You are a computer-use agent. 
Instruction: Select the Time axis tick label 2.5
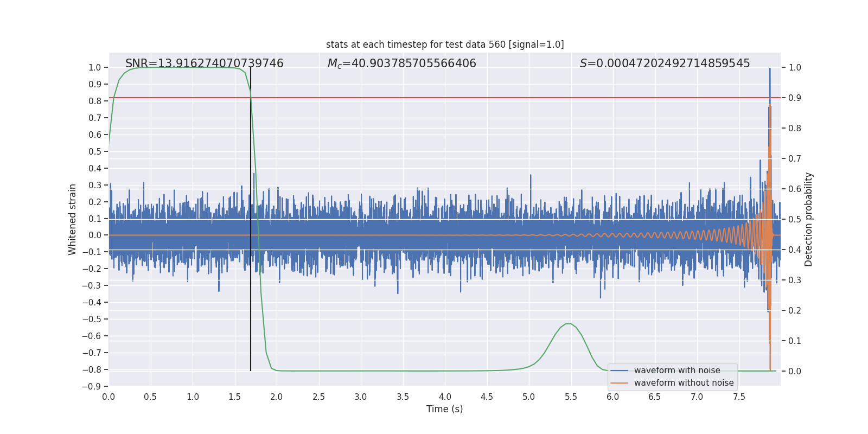coord(318,397)
